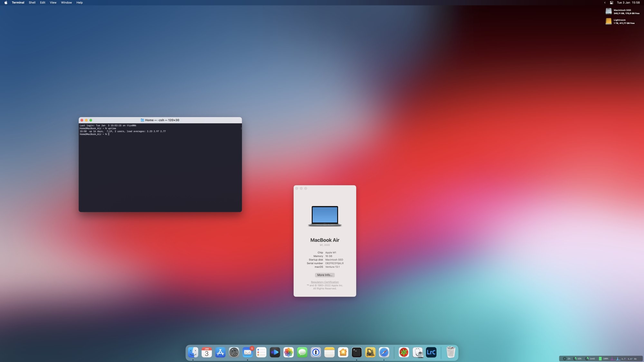
Task: Open Control Center in menu bar
Action: pos(611,3)
